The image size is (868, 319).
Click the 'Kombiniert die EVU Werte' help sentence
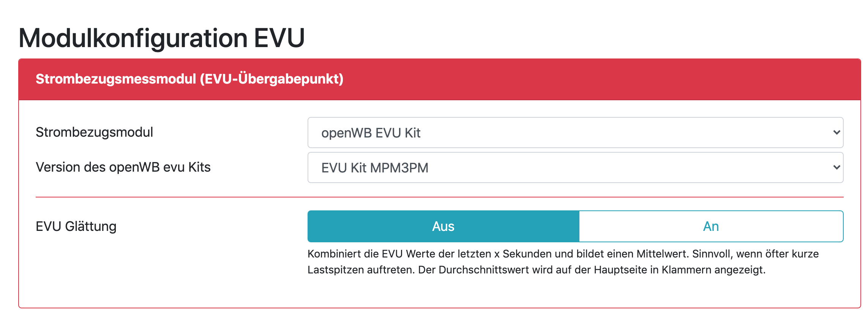[456, 254]
